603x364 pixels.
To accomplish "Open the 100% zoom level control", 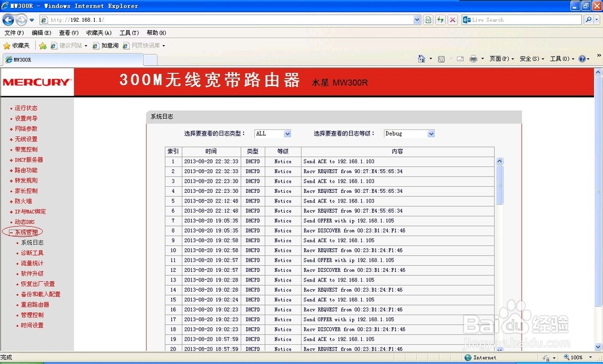I will click(x=576, y=357).
